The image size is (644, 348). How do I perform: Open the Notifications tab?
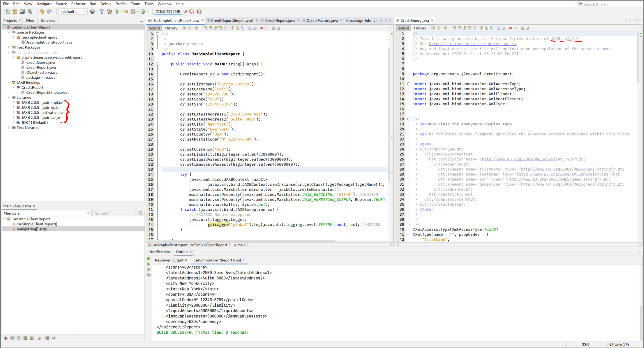(x=160, y=252)
